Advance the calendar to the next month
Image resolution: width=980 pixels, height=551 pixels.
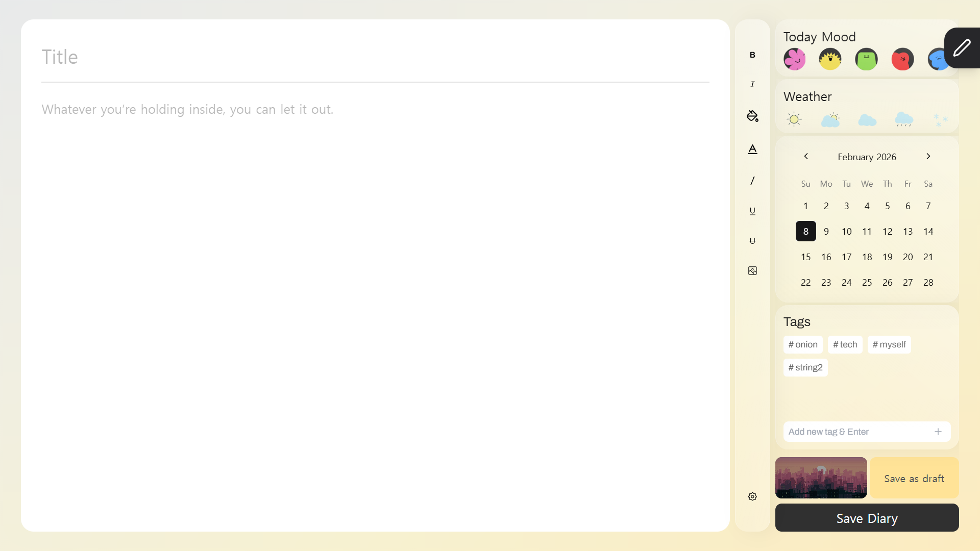(x=928, y=157)
